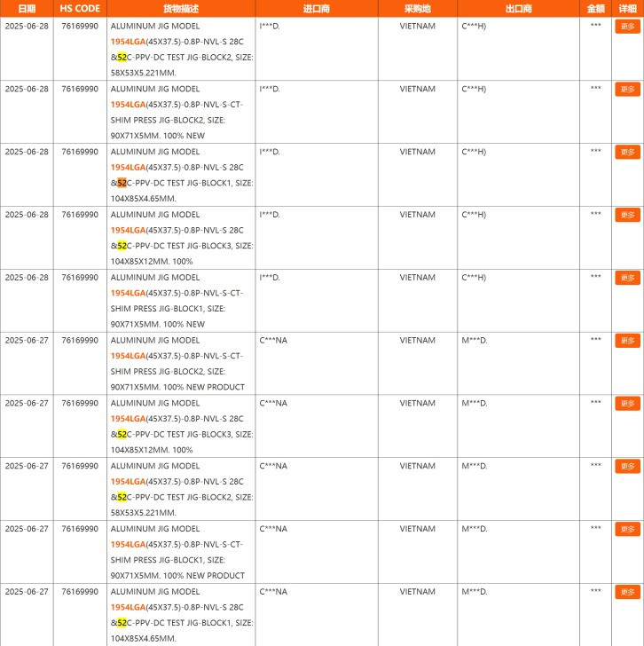The image size is (644, 646).
Task: Click the 采购地 column header
Action: [417, 9]
